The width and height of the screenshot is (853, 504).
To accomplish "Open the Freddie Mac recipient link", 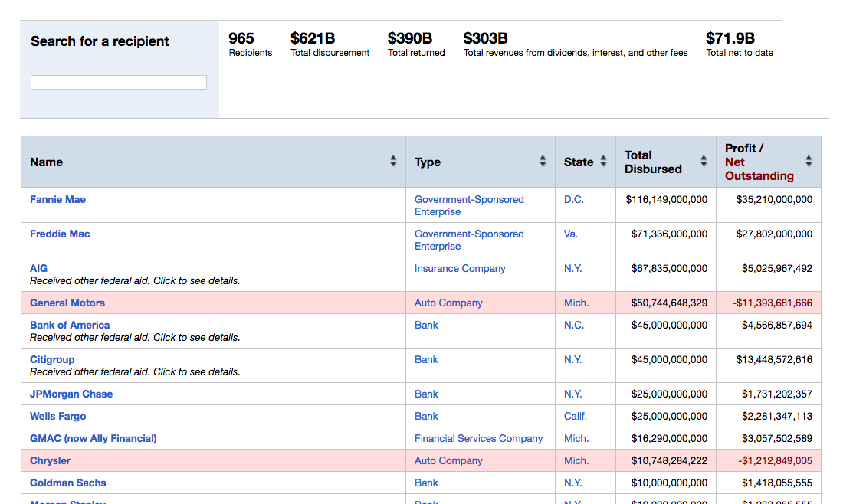I will (60, 234).
